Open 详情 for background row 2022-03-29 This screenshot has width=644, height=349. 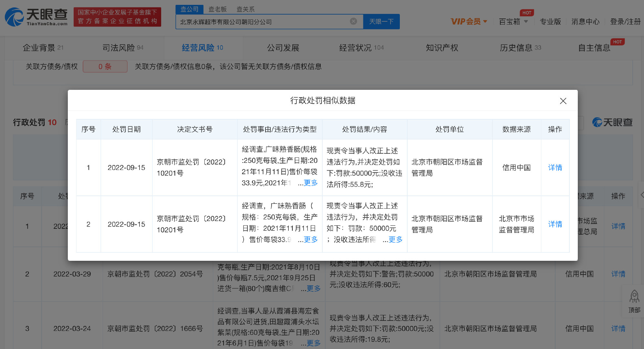click(618, 274)
